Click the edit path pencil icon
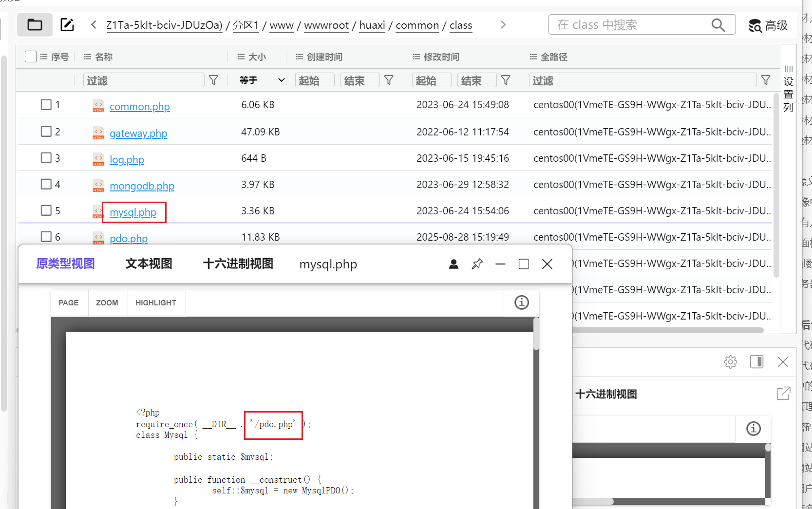Screen dimensions: 812x509 point(67,25)
